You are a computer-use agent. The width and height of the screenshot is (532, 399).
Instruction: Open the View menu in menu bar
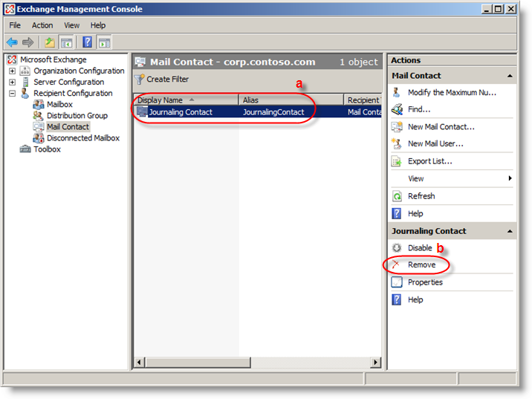pos(72,25)
